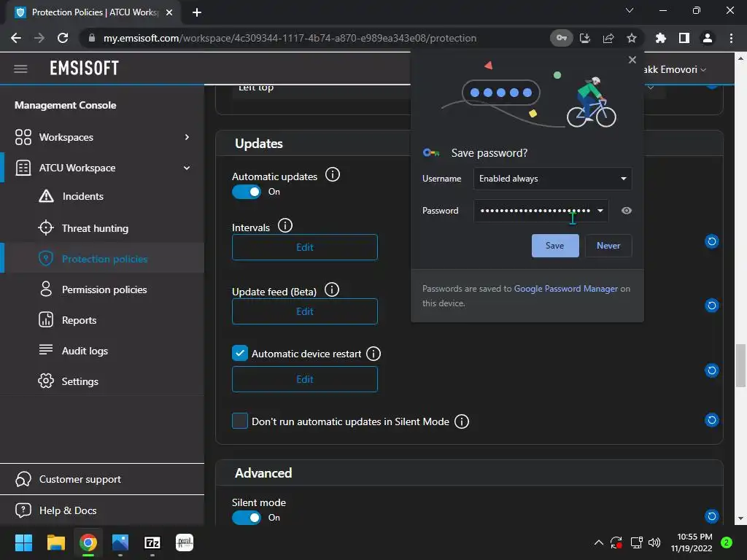Click Edit button under Intervals
Image resolution: width=747 pixels, height=560 pixels.
tap(305, 247)
